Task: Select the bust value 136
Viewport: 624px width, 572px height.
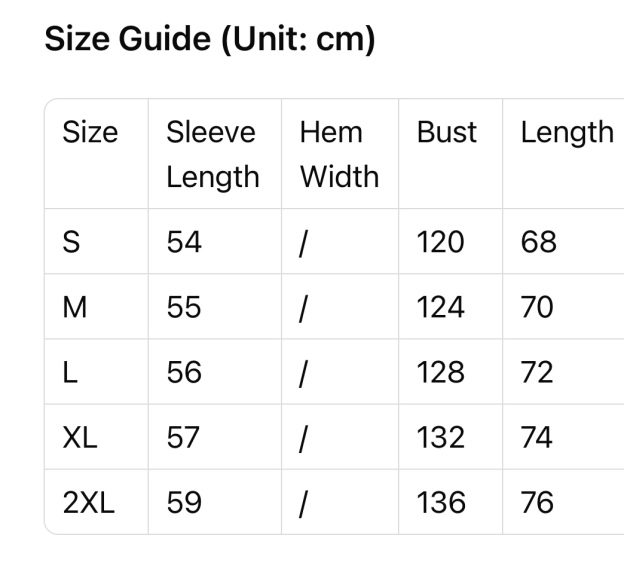Action: (441, 502)
